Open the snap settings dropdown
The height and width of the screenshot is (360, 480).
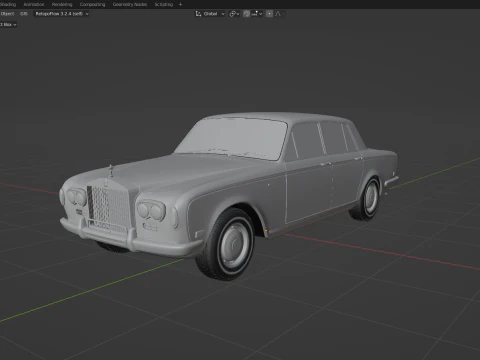coord(257,14)
